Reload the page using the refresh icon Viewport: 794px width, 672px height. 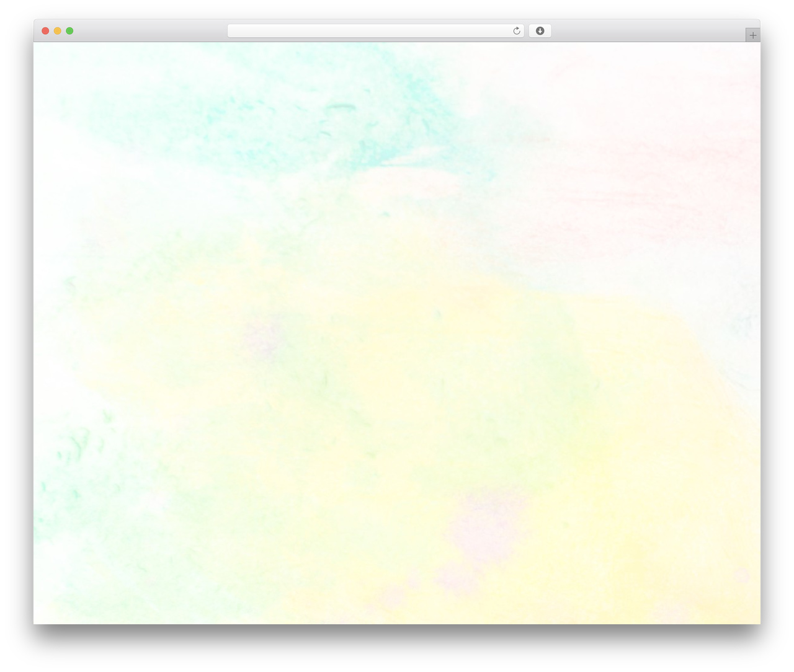click(x=516, y=31)
